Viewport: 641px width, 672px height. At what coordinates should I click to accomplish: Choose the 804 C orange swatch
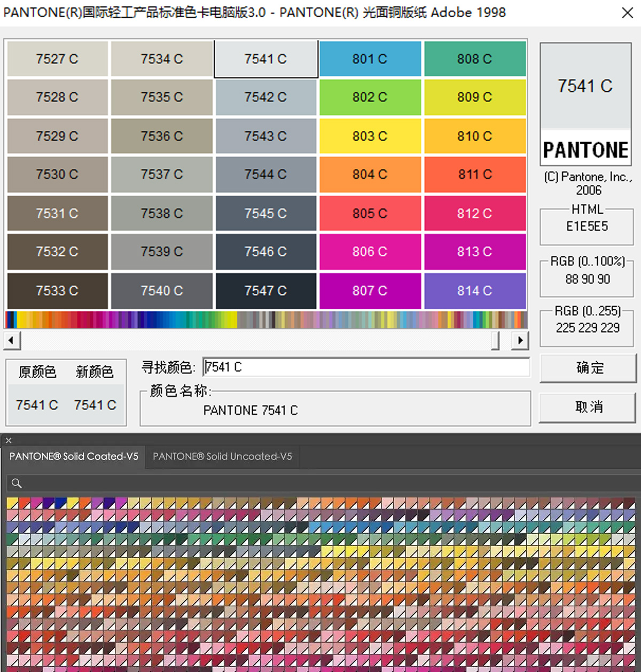[x=370, y=175]
